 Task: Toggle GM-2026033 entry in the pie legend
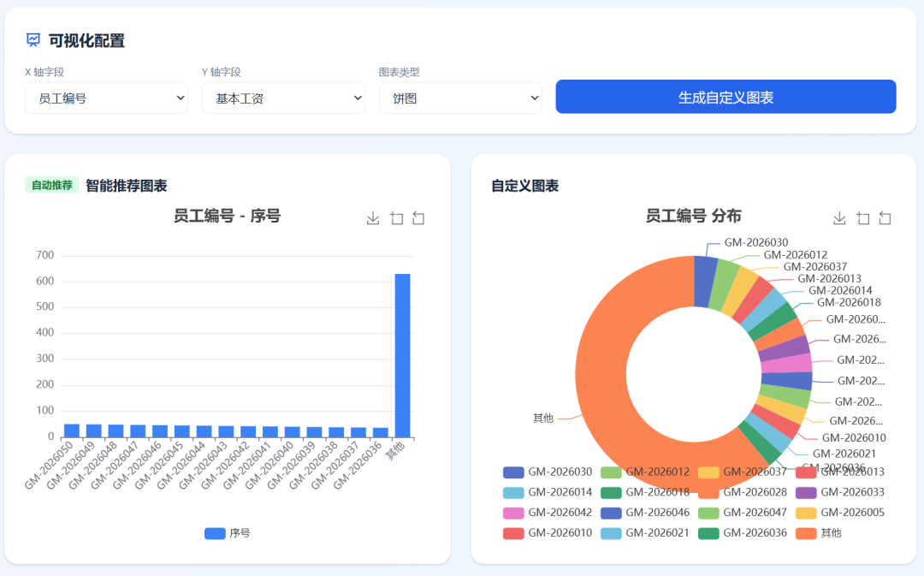[x=840, y=492]
